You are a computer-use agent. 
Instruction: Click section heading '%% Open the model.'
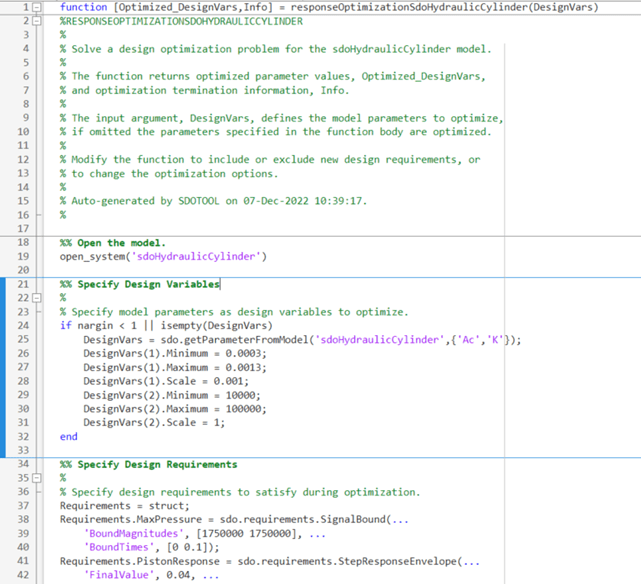click(113, 243)
